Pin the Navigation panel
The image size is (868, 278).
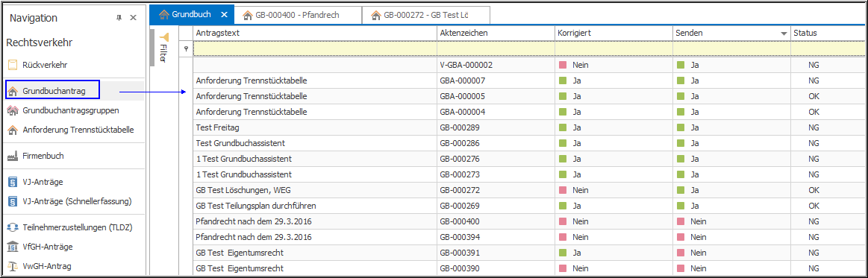(119, 18)
